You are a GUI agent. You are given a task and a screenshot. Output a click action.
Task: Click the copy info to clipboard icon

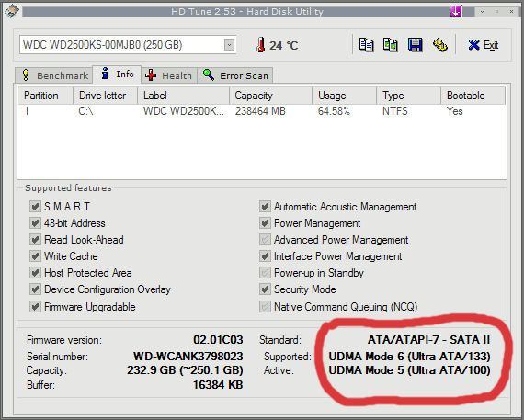coord(366,45)
